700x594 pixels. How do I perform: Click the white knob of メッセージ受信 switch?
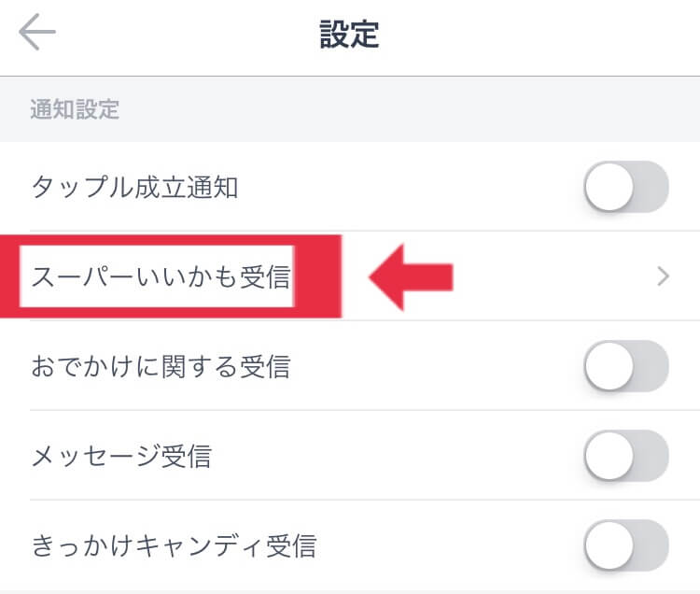click(x=609, y=456)
